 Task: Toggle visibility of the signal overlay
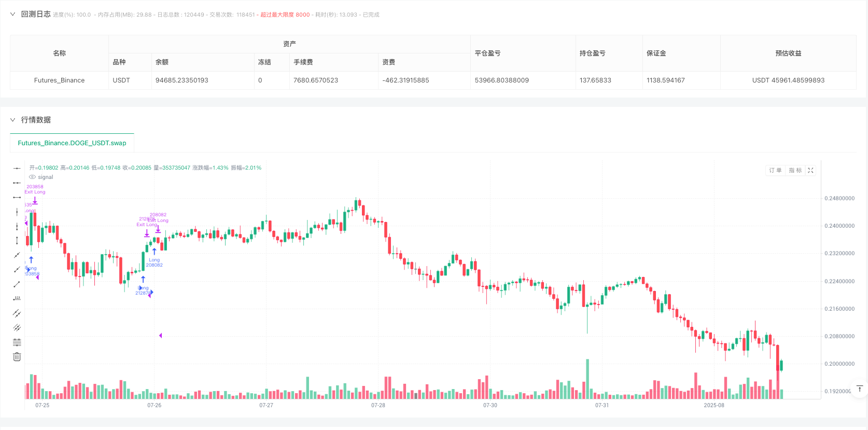(32, 177)
